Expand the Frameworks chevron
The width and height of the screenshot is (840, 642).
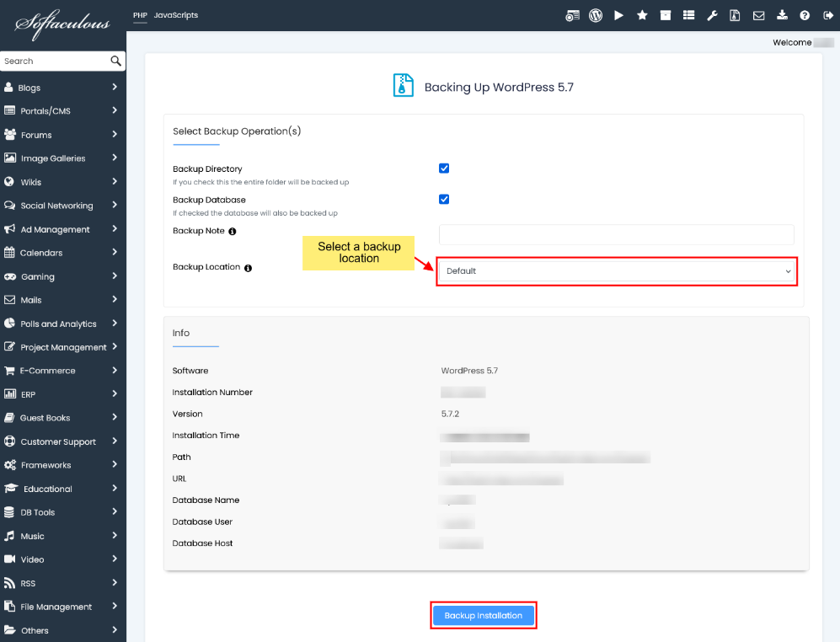115,464
